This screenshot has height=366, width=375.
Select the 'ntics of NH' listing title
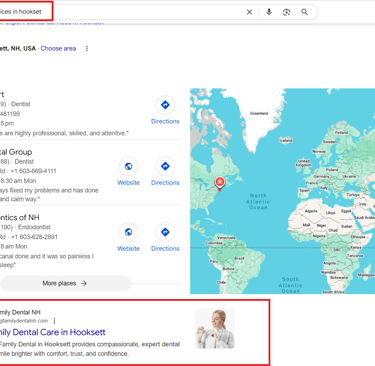point(20,218)
